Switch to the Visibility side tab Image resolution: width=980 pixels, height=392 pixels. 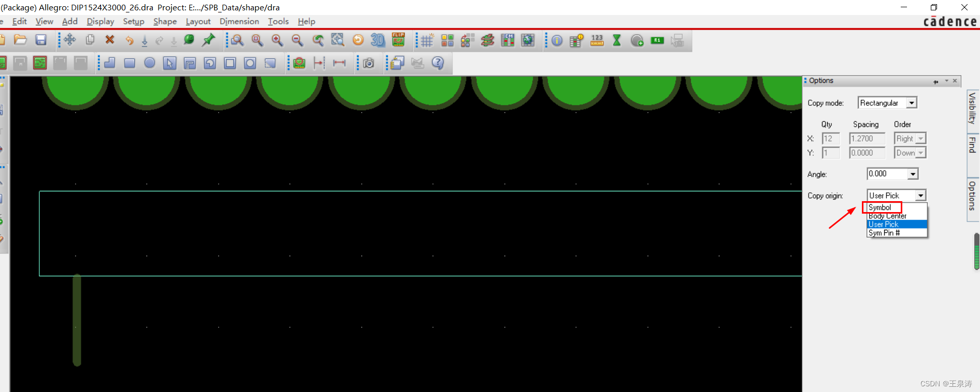972,108
